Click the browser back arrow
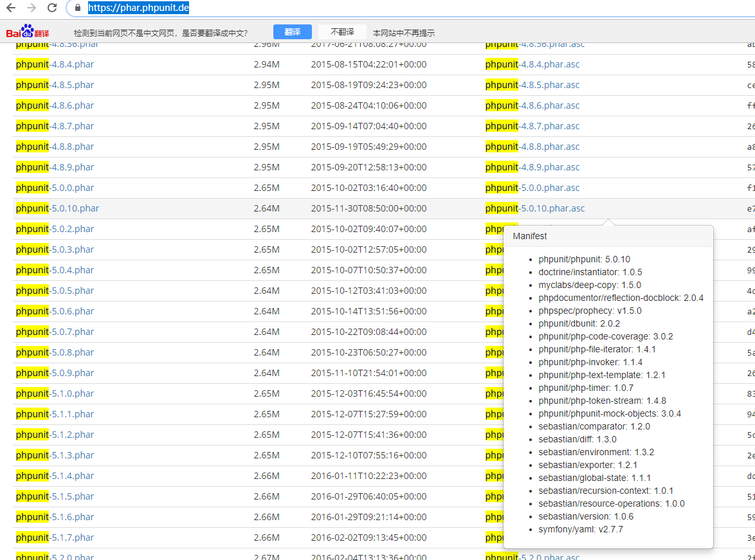755x560 pixels. click(11, 8)
